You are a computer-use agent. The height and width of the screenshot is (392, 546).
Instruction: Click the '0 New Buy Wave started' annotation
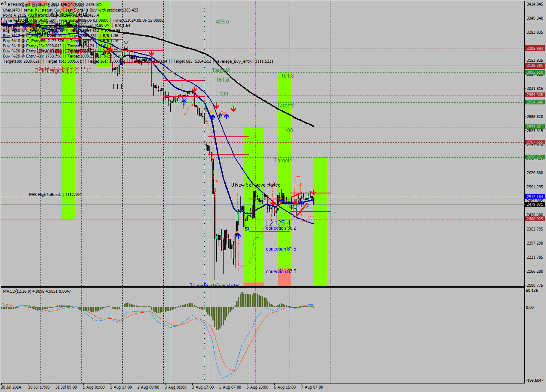tap(215, 285)
